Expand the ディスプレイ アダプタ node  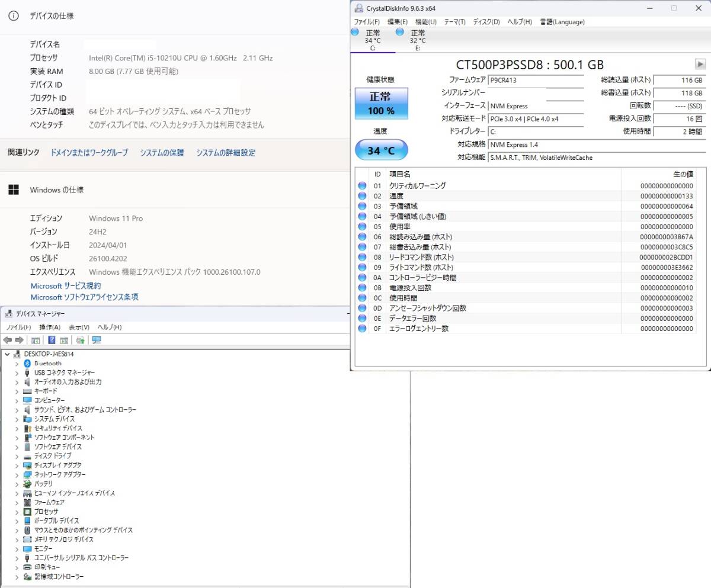17,465
